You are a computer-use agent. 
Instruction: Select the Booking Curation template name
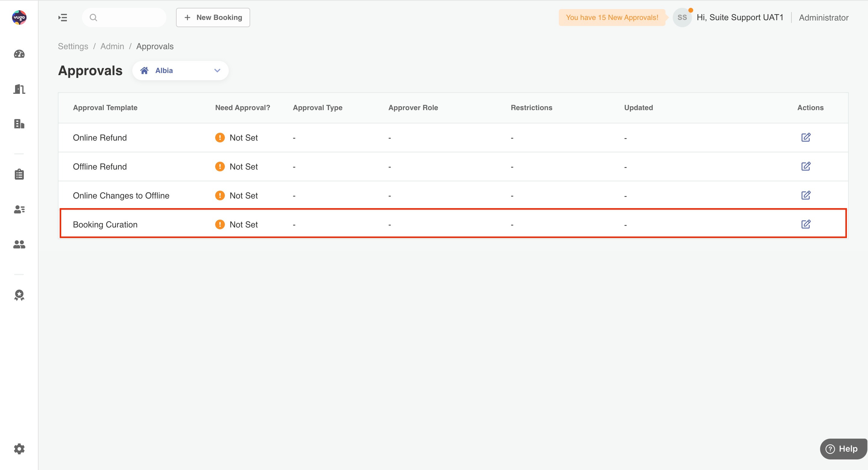pyautogui.click(x=105, y=224)
